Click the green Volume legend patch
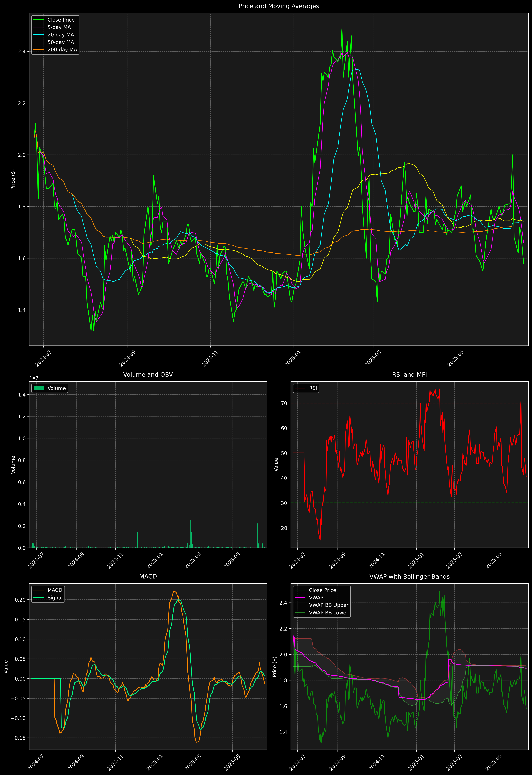 tap(39, 388)
